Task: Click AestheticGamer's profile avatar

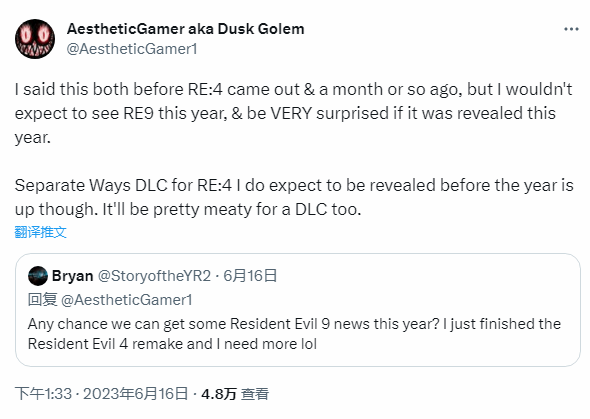Action: point(35,39)
